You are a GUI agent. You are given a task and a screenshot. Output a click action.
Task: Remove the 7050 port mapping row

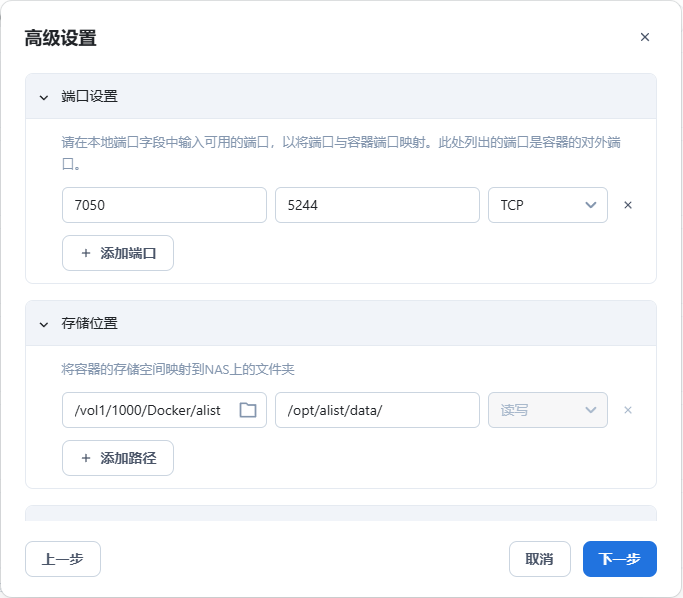(x=628, y=205)
